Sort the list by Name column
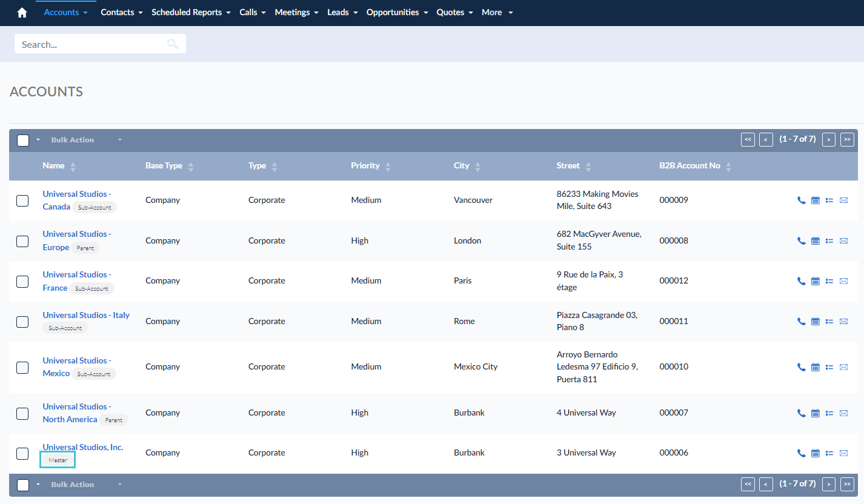Screen dimensions: 864x504 pos(59,166)
